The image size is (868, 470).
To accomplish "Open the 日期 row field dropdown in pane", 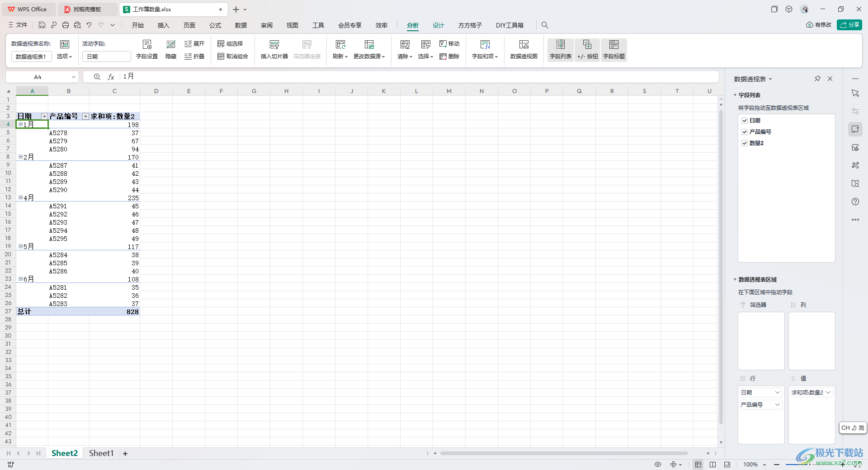I will pos(778,393).
